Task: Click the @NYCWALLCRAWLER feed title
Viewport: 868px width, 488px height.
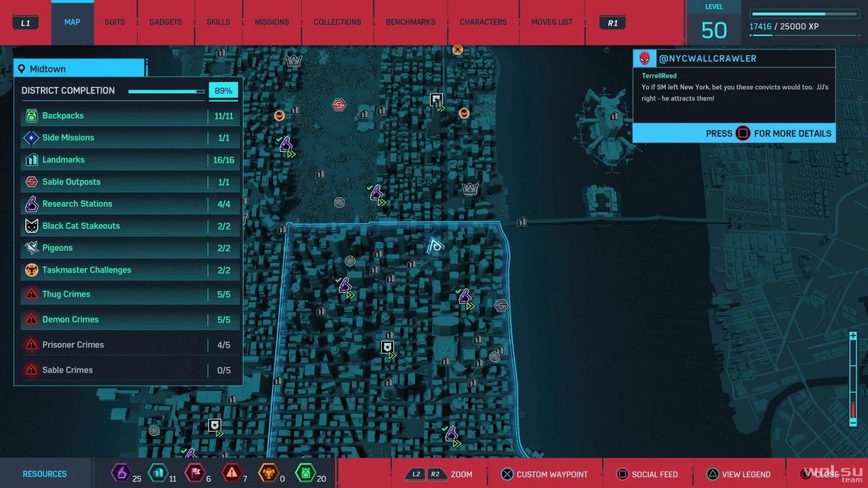Action: pos(707,58)
